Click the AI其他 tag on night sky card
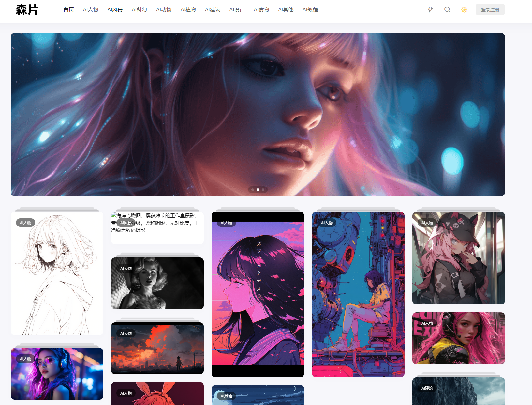532x405 pixels. 226,396
